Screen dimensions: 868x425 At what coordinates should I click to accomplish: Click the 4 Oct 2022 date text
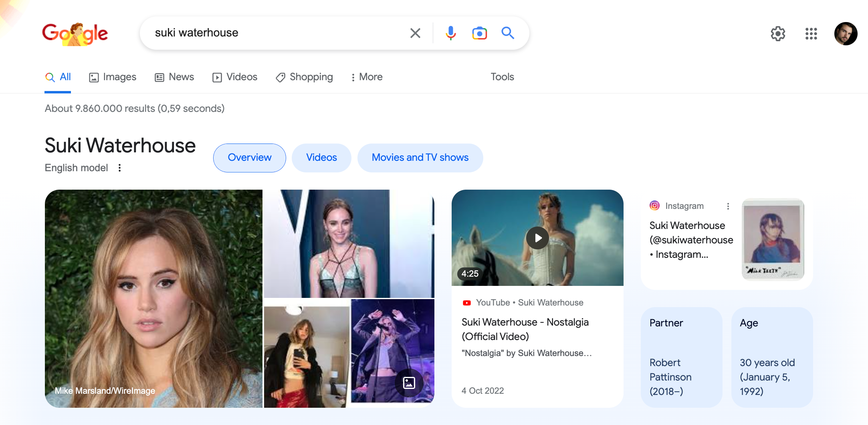(x=482, y=391)
